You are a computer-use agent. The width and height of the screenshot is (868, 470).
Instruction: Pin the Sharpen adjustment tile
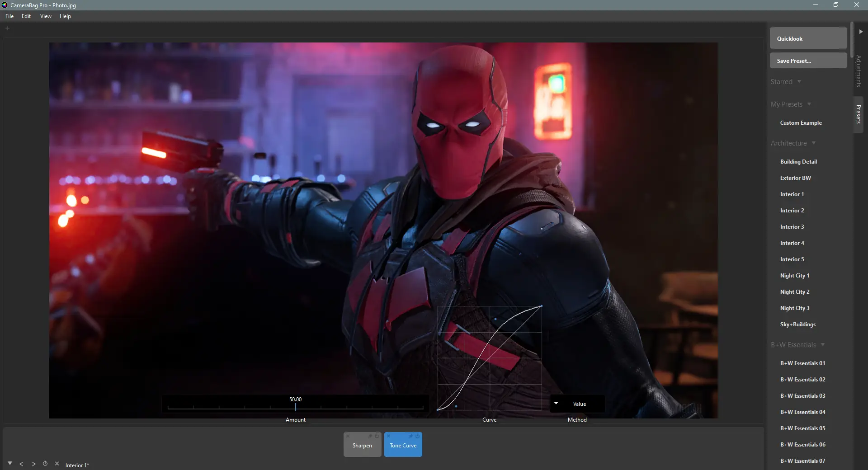[370, 437]
